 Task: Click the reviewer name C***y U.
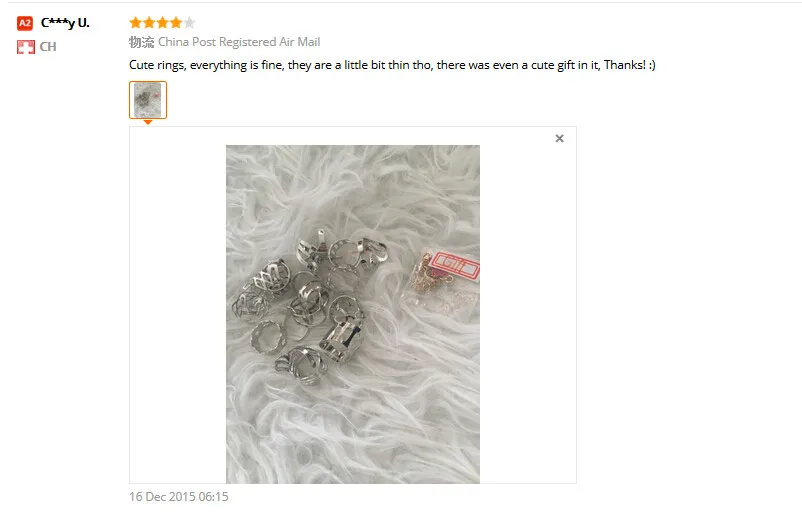tap(65, 23)
